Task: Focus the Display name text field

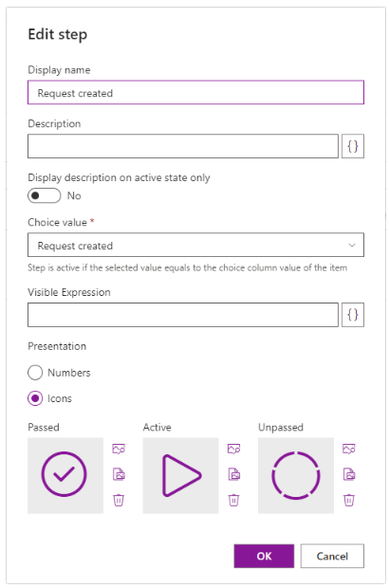Action: click(x=195, y=92)
